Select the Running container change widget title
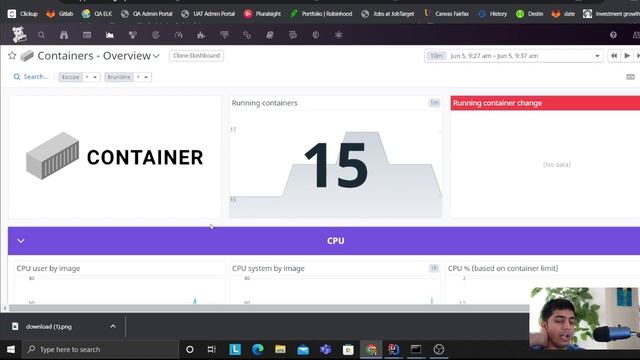Viewport: 640px width, 360px height. pos(497,103)
